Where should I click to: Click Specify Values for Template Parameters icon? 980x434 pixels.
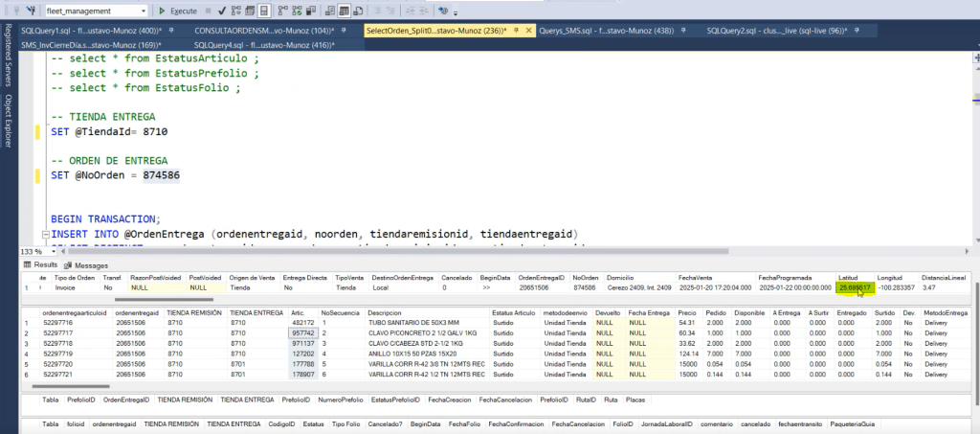click(x=443, y=11)
